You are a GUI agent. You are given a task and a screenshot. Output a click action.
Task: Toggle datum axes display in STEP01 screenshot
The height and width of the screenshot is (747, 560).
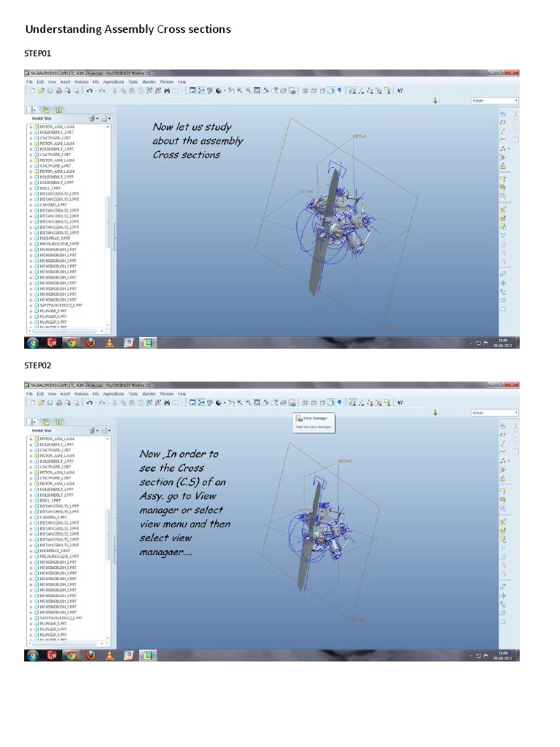pos(362,90)
